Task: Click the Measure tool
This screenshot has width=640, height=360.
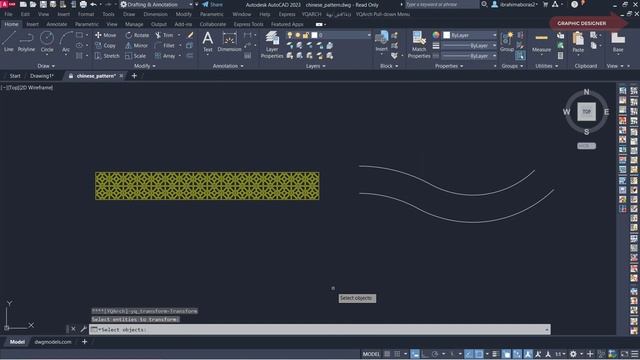Action: coord(542,42)
